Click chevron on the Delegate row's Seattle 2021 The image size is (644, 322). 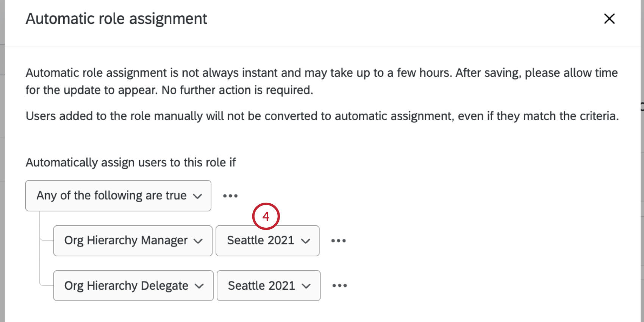306,286
